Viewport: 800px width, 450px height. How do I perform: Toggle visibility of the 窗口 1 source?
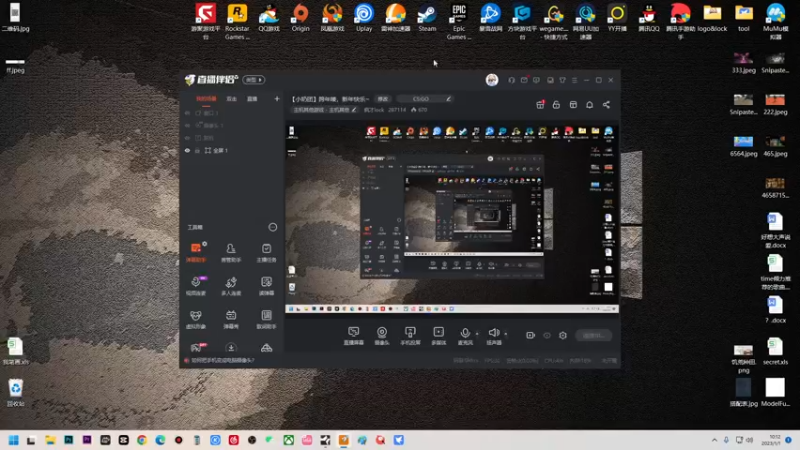pyautogui.click(x=187, y=113)
